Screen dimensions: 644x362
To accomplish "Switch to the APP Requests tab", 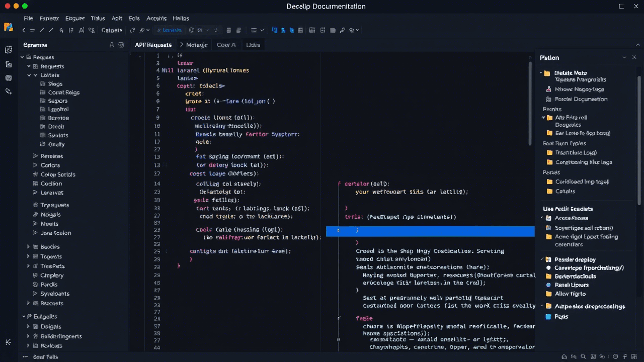I will point(153,45).
